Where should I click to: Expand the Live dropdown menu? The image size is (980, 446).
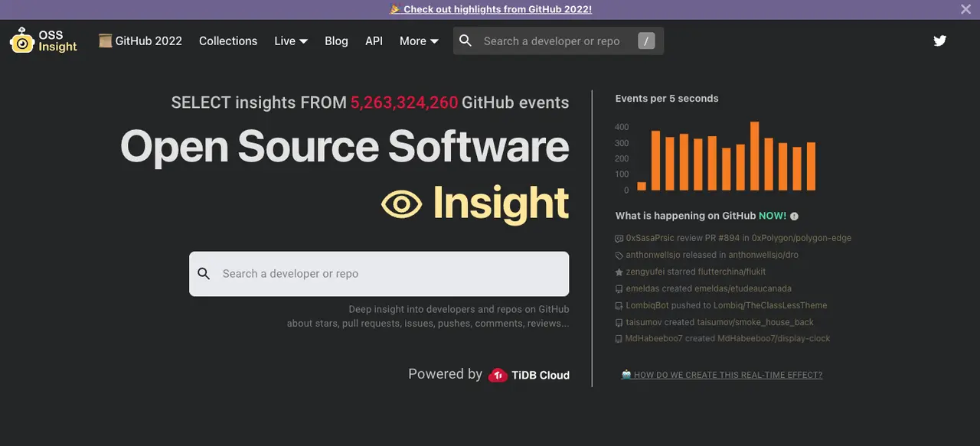tap(291, 41)
